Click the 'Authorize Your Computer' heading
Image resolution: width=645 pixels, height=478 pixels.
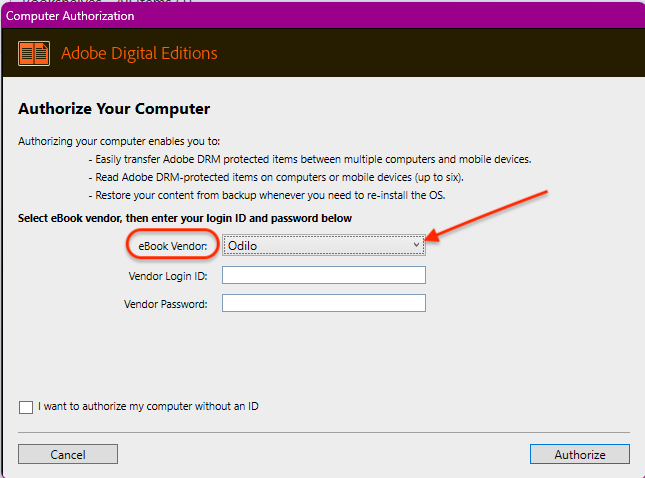point(114,109)
